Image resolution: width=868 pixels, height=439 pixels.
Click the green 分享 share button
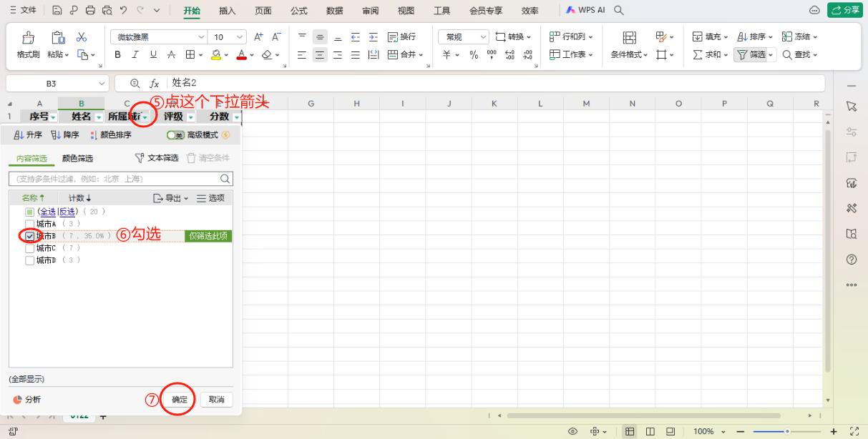tap(844, 11)
